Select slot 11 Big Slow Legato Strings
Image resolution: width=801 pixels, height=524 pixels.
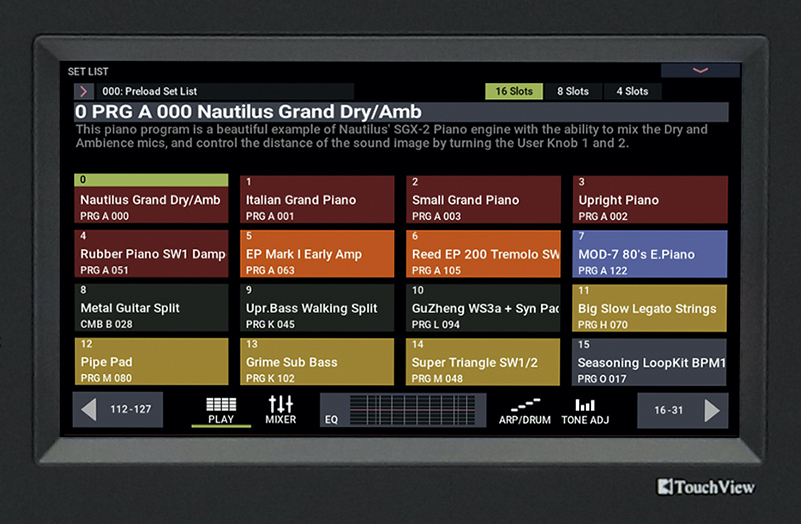click(650, 308)
